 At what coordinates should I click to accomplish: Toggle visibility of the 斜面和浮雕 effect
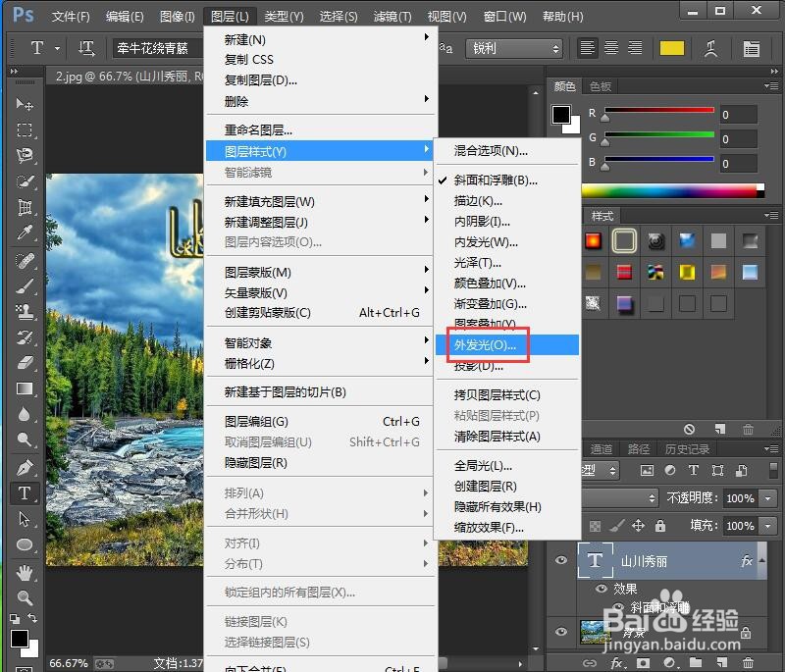[618, 605]
